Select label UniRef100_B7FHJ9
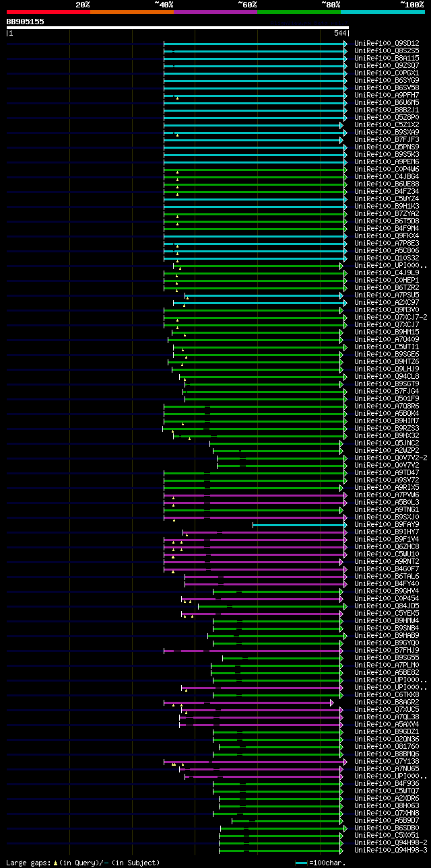This screenshot has height=868, width=431. (x=387, y=651)
